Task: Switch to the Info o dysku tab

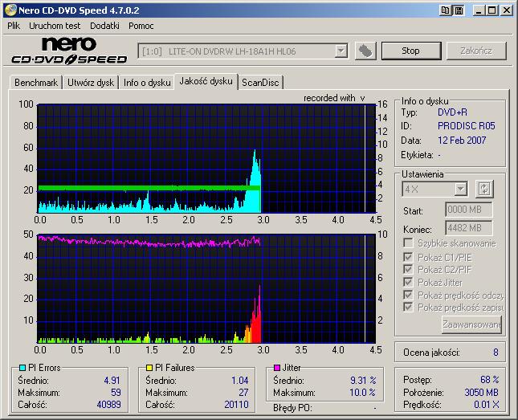Action: coord(147,83)
